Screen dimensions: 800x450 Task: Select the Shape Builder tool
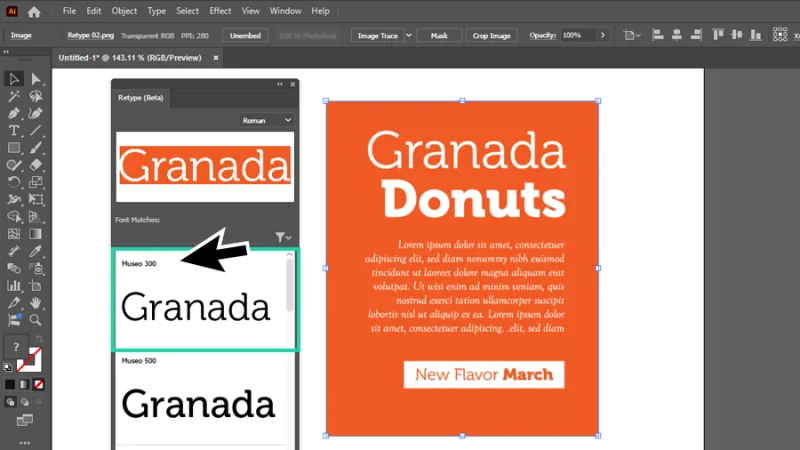point(14,217)
